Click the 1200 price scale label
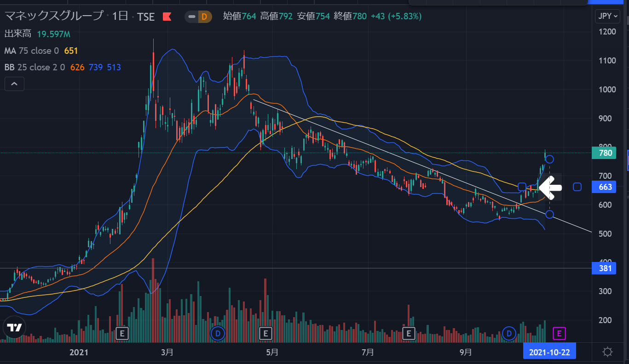Screen dimensions: 629x364 coord(607,32)
